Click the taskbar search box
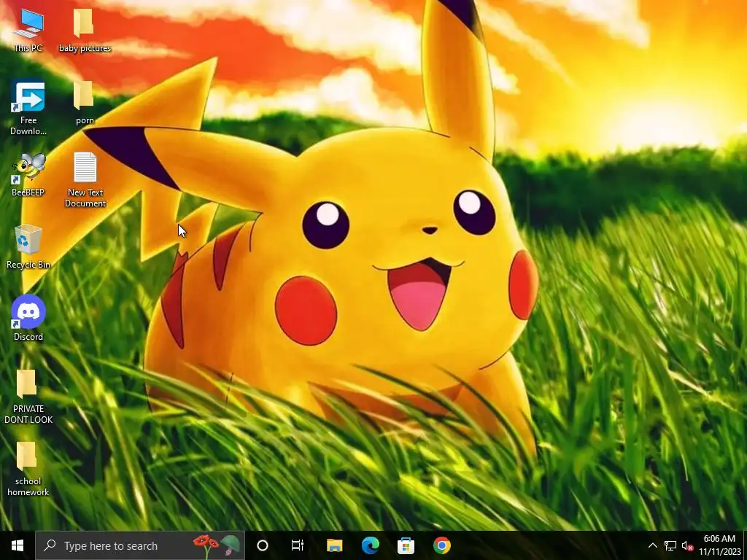The width and height of the screenshot is (747, 560). 140,545
